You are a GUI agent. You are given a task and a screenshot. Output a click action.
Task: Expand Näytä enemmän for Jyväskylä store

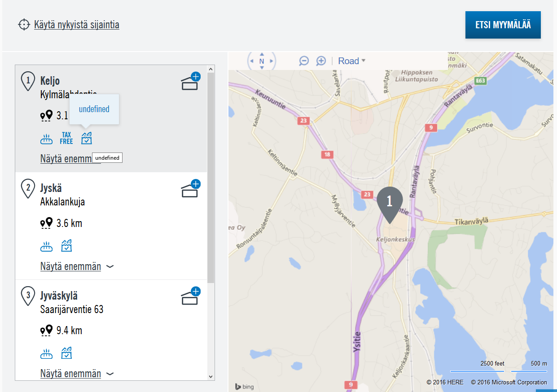(x=70, y=374)
